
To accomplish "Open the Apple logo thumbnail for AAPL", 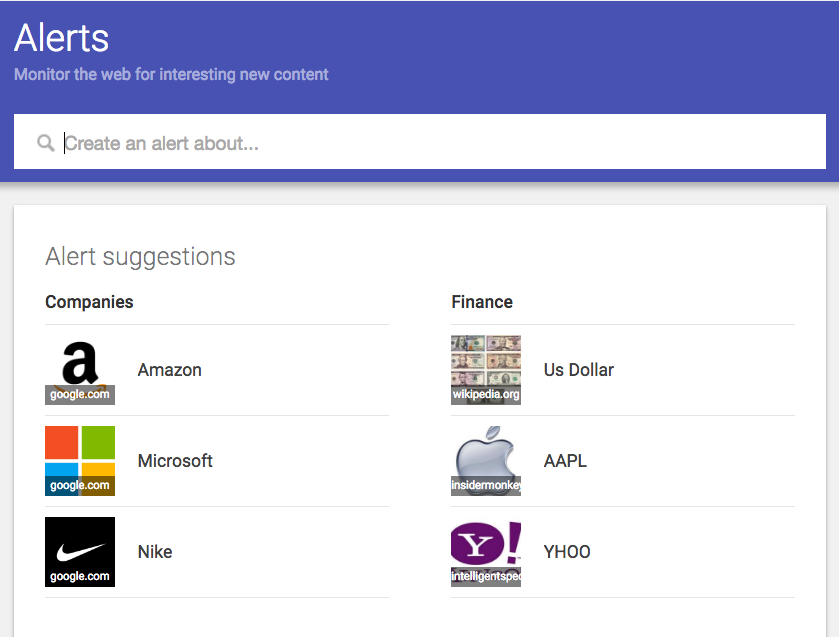I will click(x=486, y=461).
